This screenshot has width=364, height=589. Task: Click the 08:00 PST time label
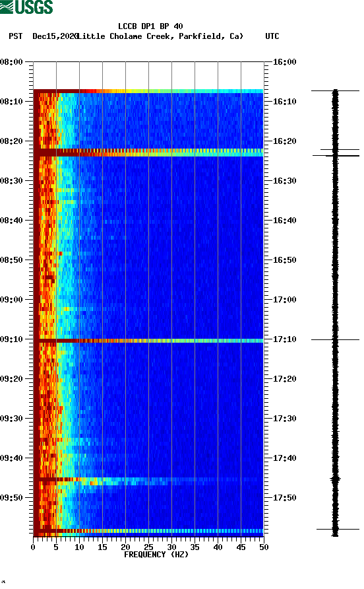(x=12, y=62)
